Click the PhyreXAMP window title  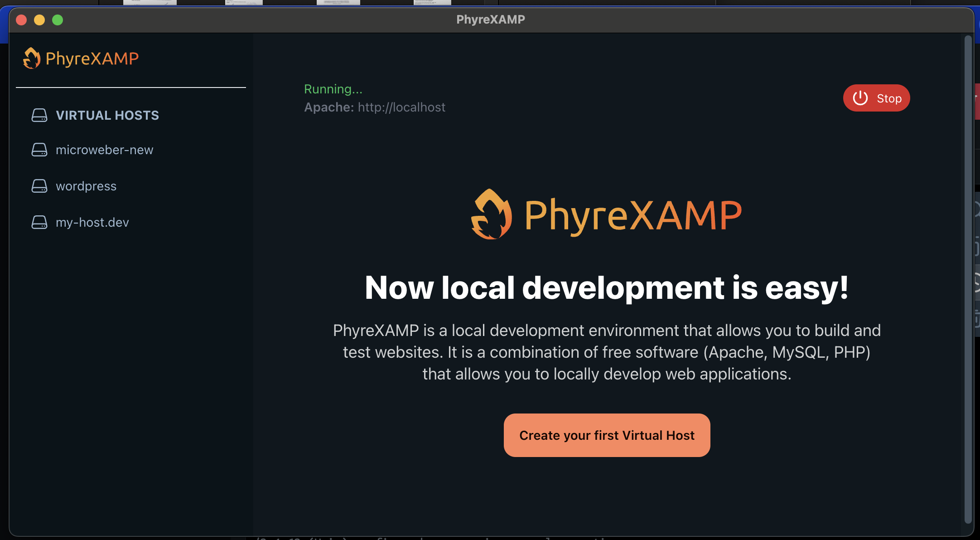490,19
